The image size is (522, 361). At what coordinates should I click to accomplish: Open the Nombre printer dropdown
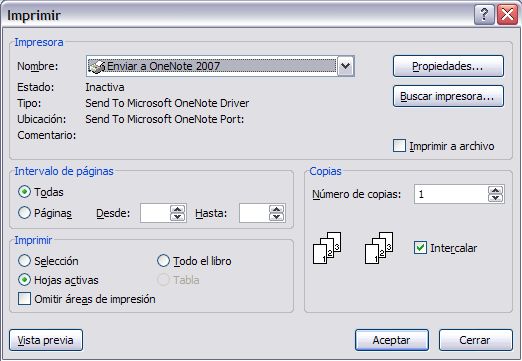346,66
